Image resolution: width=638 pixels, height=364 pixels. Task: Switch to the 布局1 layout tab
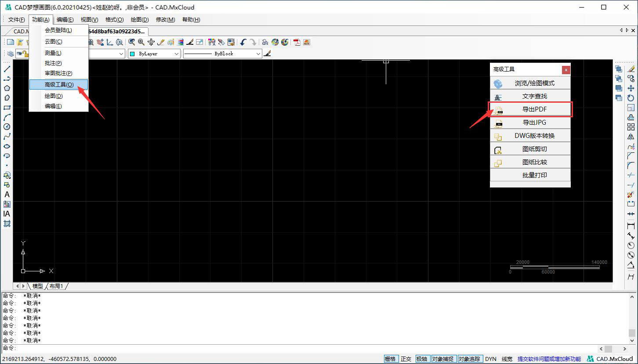pyautogui.click(x=56, y=286)
